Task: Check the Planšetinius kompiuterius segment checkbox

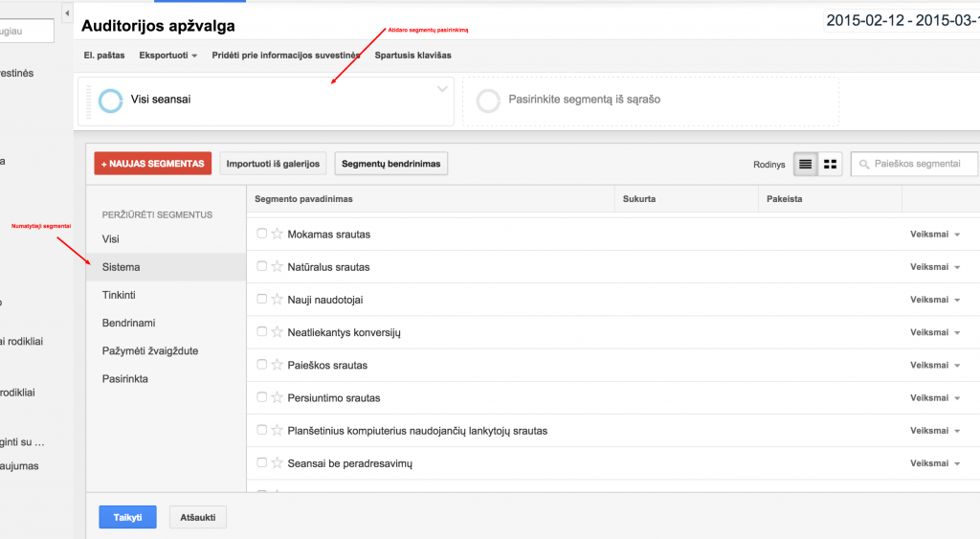Action: pos(262,430)
